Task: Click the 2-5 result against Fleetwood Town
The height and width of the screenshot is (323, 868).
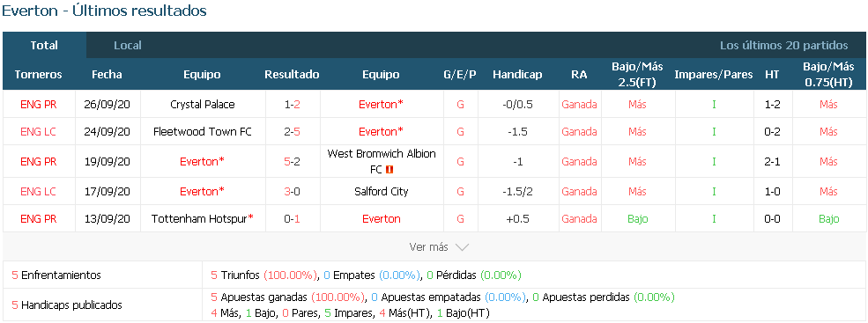Action: pyautogui.click(x=293, y=132)
